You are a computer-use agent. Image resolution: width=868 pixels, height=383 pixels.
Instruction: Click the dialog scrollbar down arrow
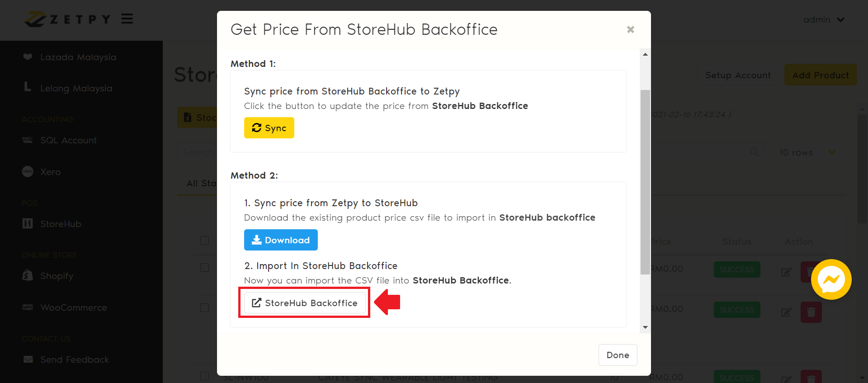[x=645, y=327]
